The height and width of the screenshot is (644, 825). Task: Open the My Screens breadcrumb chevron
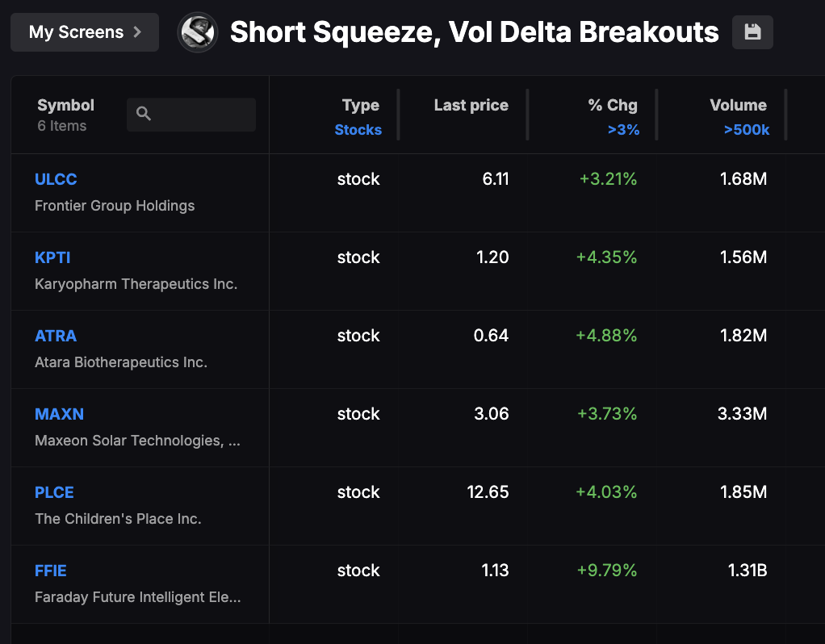[x=137, y=32]
